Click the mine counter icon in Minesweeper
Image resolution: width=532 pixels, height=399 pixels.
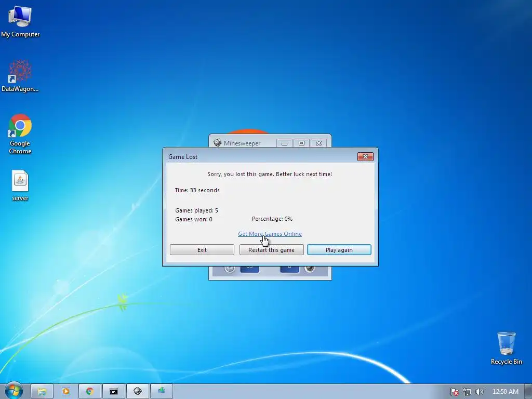click(310, 269)
